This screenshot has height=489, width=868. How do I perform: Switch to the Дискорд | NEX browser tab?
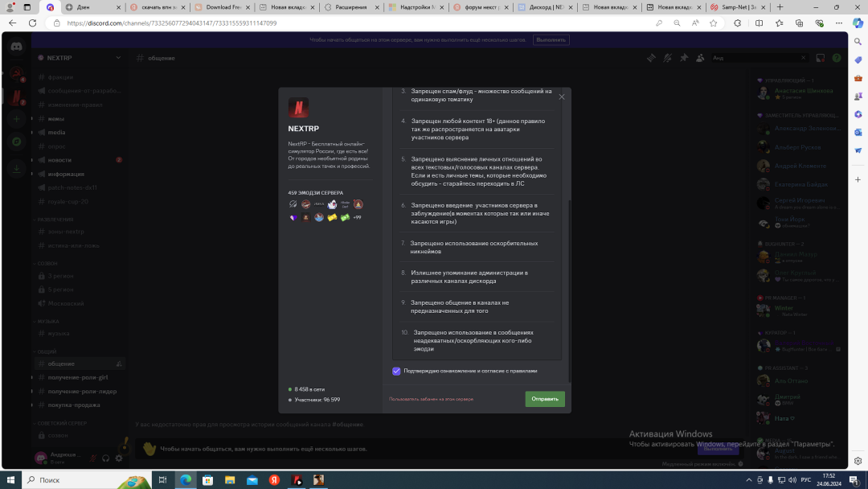point(545,7)
